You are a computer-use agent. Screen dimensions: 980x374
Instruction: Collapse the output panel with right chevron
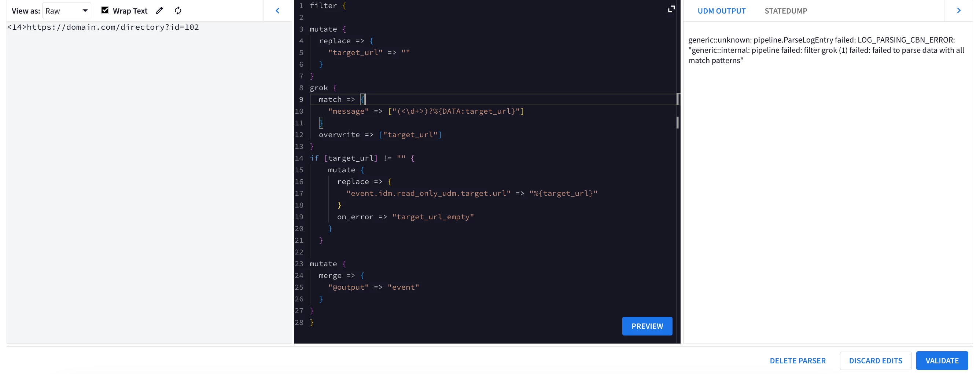tap(958, 11)
